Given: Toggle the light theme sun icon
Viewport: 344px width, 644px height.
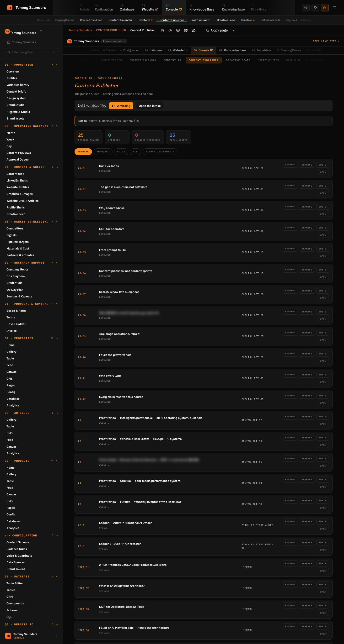Looking at the screenshot, I should coord(306,8).
